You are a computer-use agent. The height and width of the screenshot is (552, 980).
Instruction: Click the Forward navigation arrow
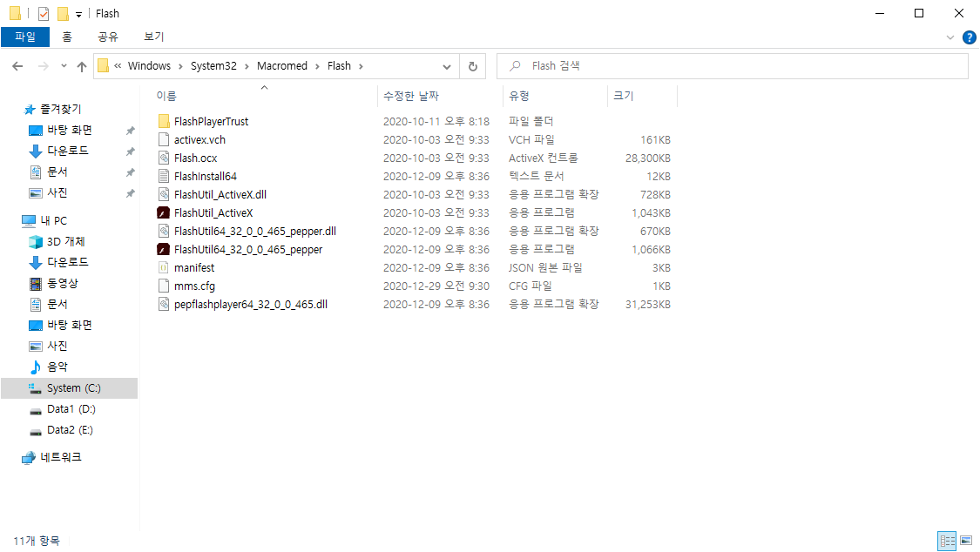tap(44, 66)
